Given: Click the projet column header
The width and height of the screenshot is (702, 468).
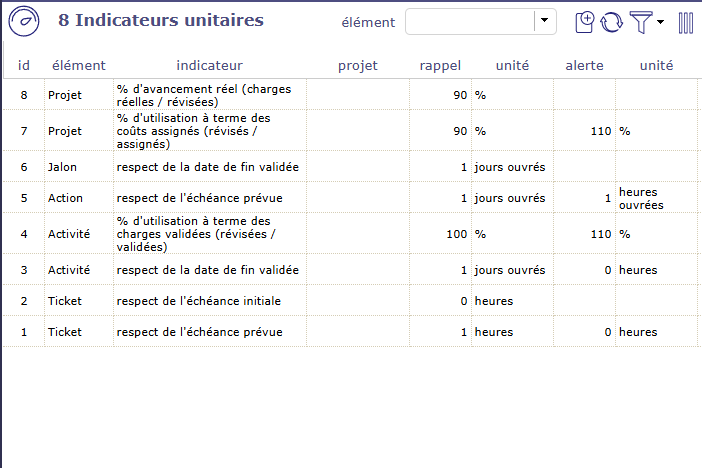Looking at the screenshot, I should tap(357, 66).
